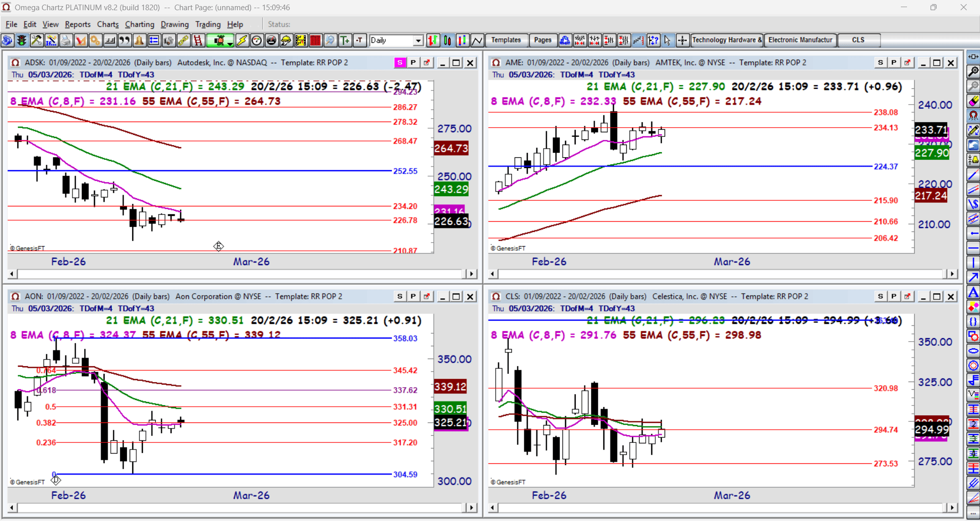Click the printer icon in toolbar
The width and height of the screenshot is (980, 521).
coord(66,40)
